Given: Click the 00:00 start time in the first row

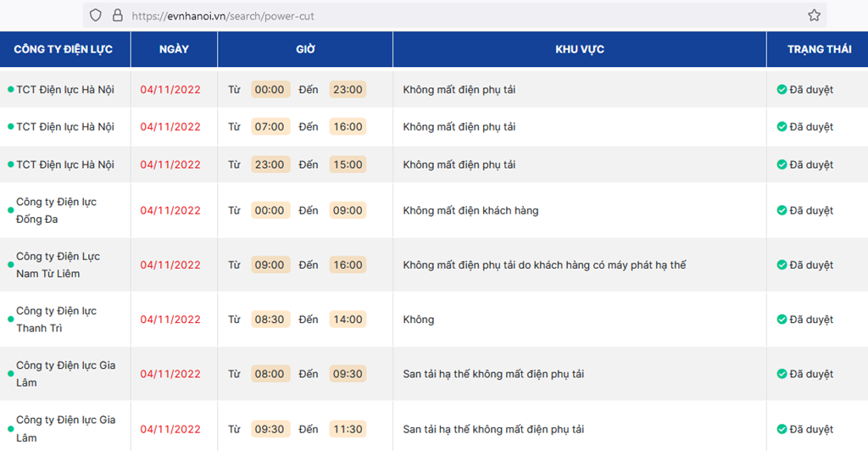Looking at the screenshot, I should pos(270,90).
